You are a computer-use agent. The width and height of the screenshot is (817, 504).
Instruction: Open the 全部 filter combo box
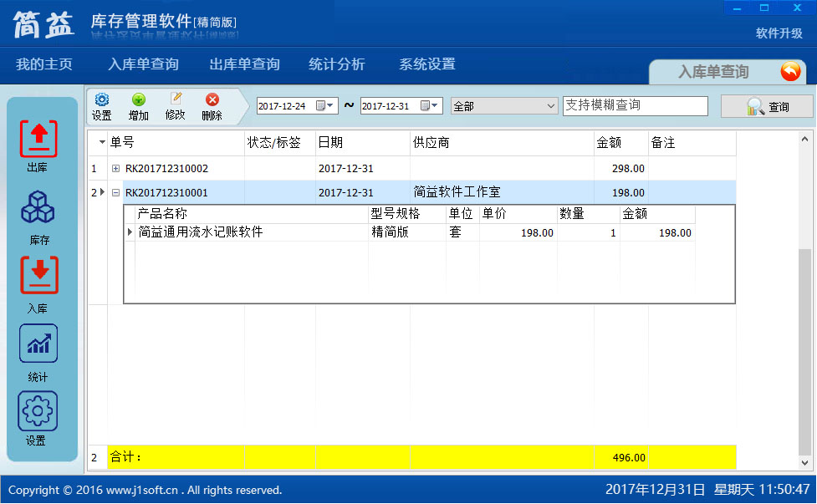click(x=504, y=106)
